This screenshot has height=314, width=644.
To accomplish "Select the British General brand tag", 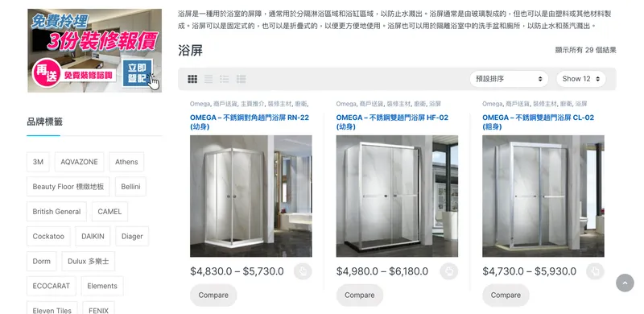I will tap(56, 212).
